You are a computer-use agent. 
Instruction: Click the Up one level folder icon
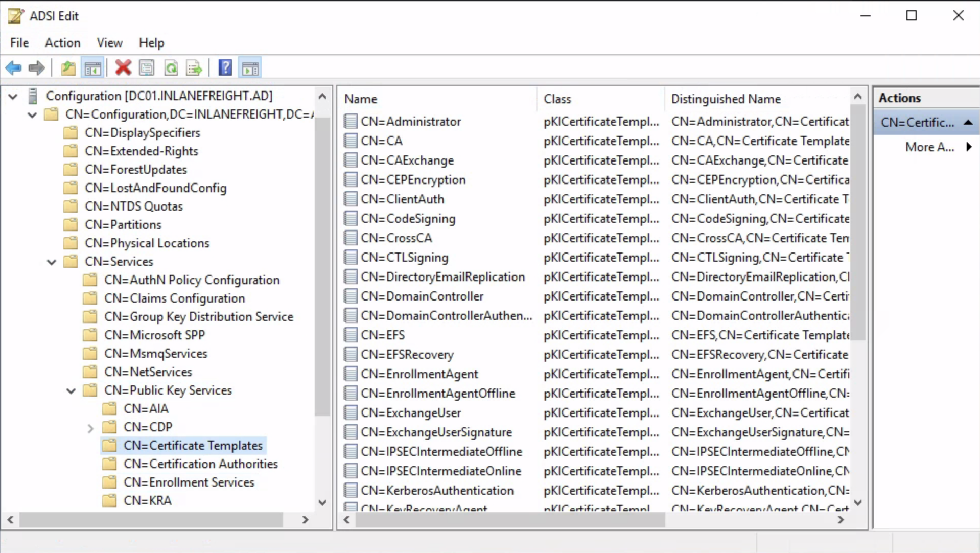tap(68, 68)
